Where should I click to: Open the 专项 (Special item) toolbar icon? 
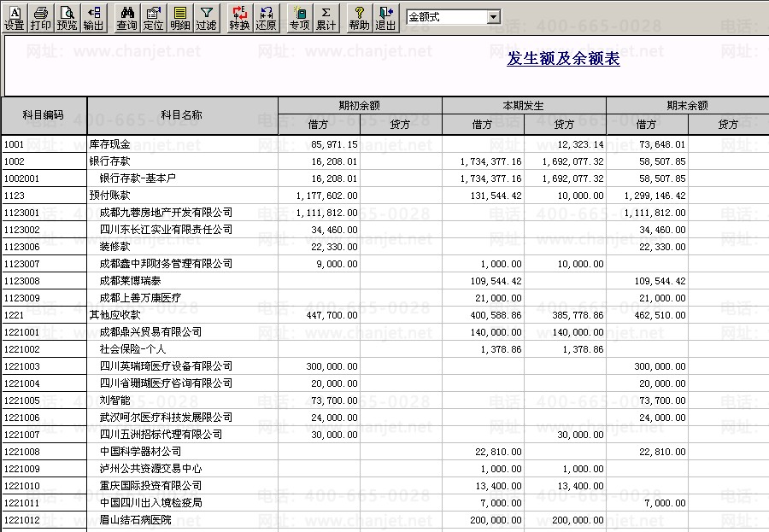tap(299, 17)
